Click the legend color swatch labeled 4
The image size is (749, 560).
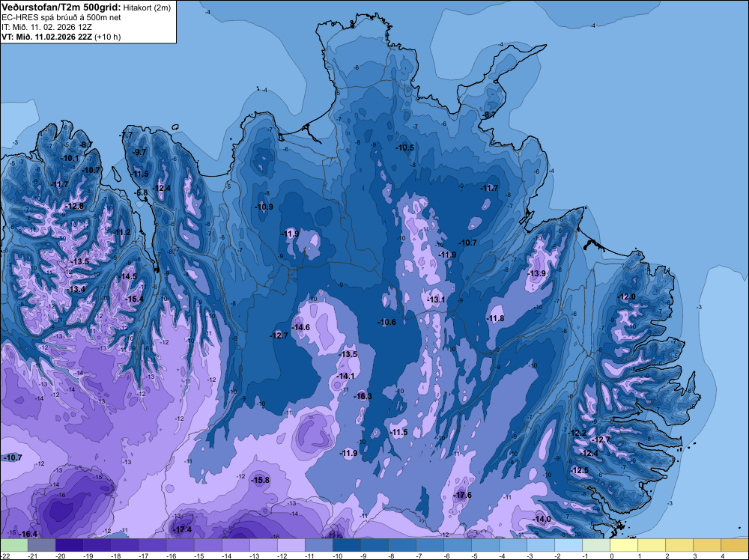click(735, 545)
